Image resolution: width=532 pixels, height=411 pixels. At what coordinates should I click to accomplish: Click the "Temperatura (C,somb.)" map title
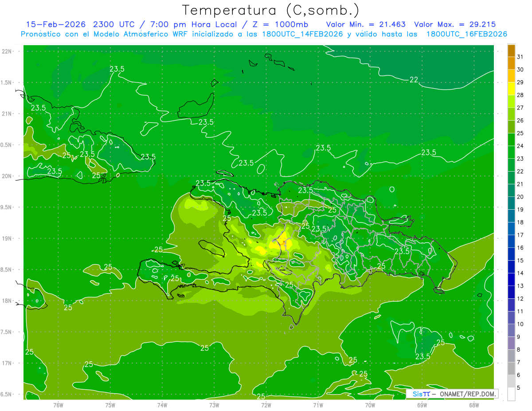271,10
